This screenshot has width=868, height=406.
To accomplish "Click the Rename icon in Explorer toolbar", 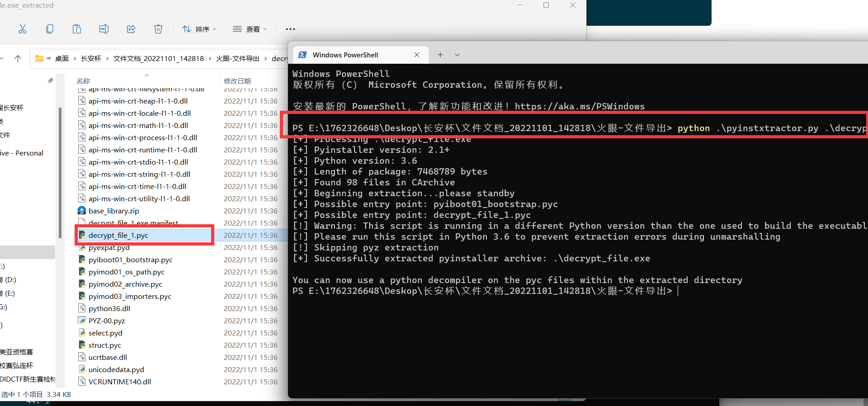I will tap(104, 29).
